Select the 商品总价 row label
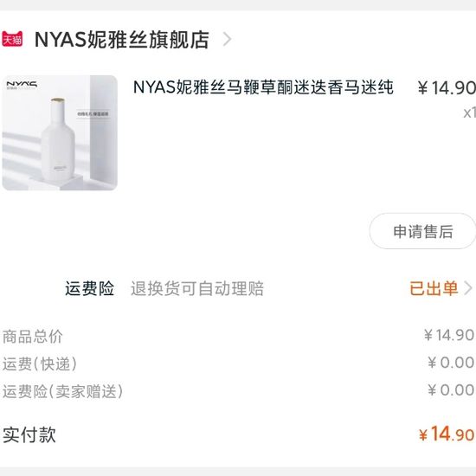476x476 pixels. click(x=33, y=336)
